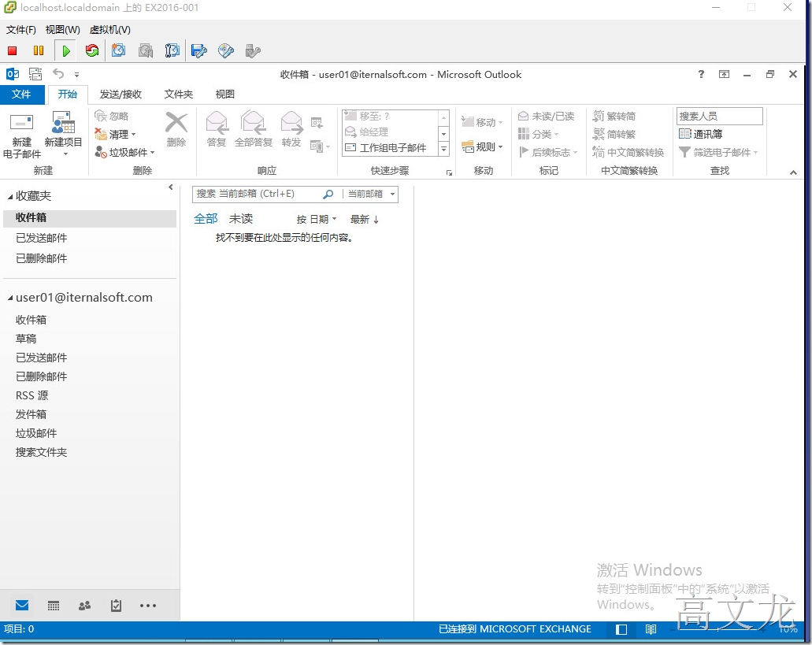This screenshot has height=645, width=812.
Task: Convert Simplified to Traditional Chinese
Action: [x=614, y=135]
